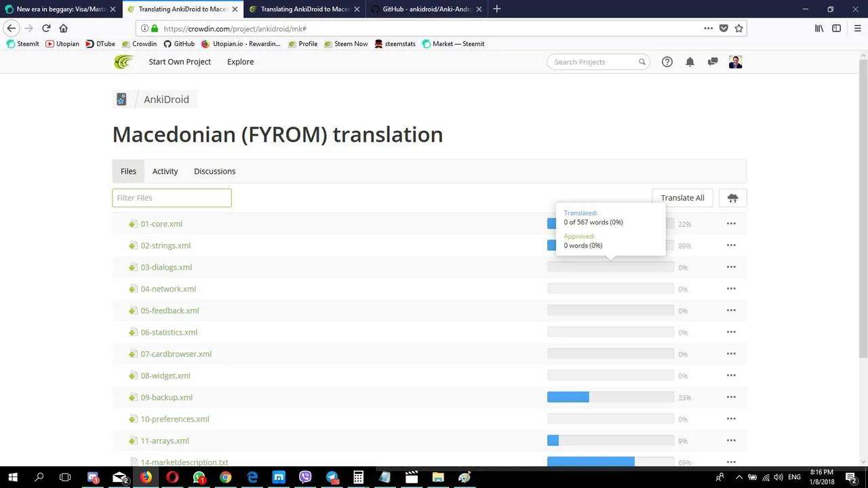Open more options for 09-backup.xml
This screenshot has width=868, height=488.
click(731, 397)
